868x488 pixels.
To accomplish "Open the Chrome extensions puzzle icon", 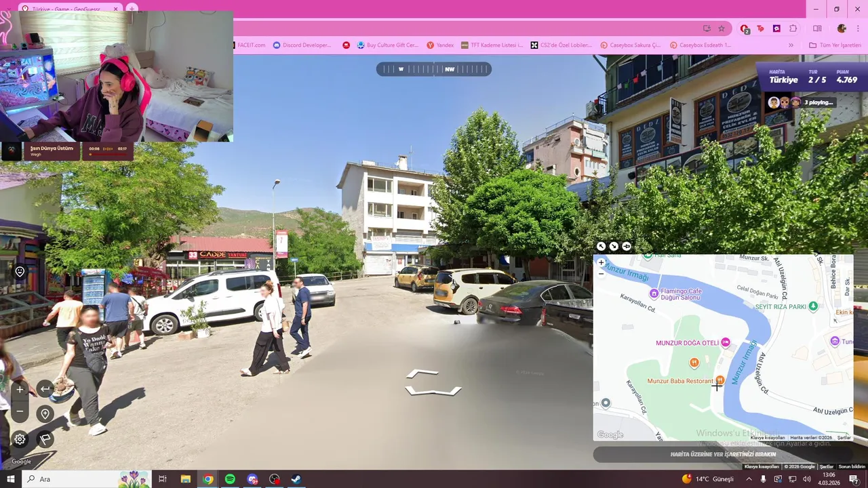I will tap(793, 28).
